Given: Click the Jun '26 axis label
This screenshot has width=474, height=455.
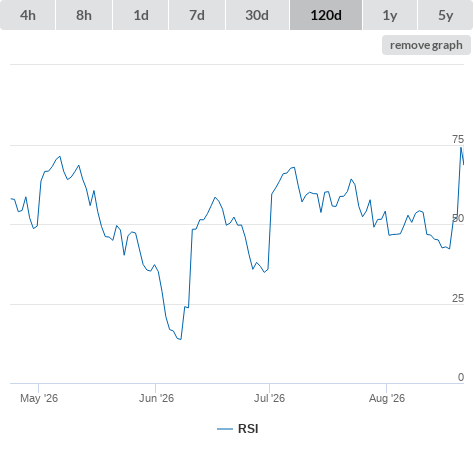Looking at the screenshot, I should tap(156, 398).
